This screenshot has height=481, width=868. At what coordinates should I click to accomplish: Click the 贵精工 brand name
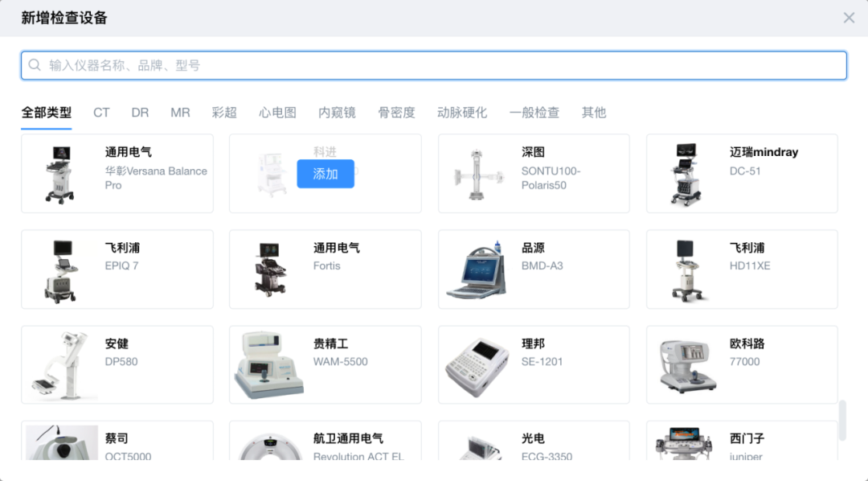coord(331,343)
